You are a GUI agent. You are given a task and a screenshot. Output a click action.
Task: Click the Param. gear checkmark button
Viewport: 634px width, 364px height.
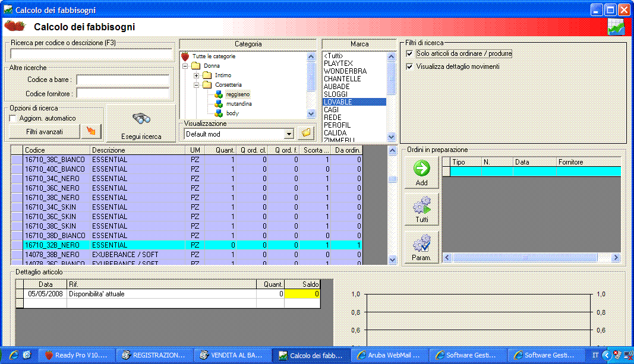tap(421, 247)
